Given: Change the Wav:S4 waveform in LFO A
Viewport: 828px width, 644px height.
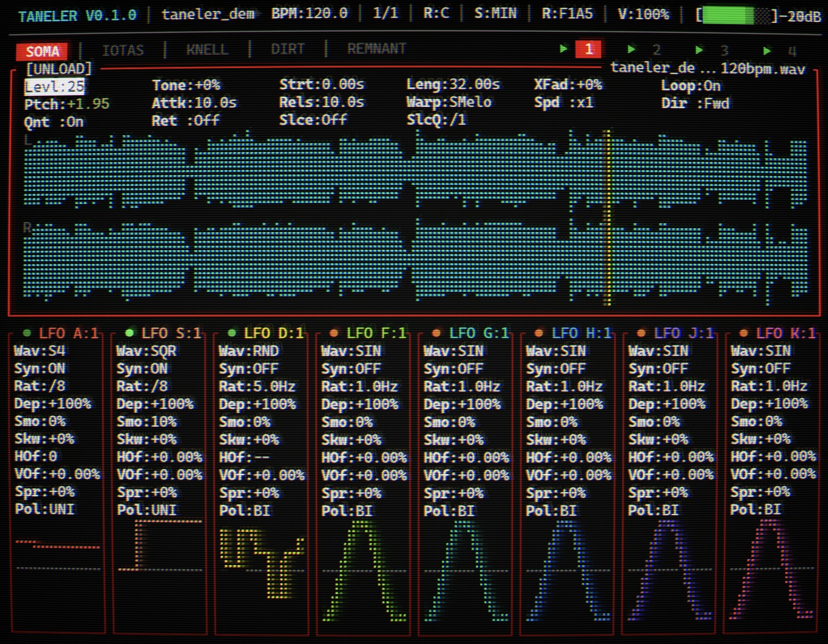Looking at the screenshot, I should pos(40,351).
